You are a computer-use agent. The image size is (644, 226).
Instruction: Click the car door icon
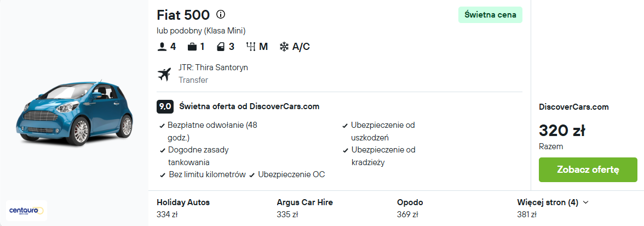(221, 47)
